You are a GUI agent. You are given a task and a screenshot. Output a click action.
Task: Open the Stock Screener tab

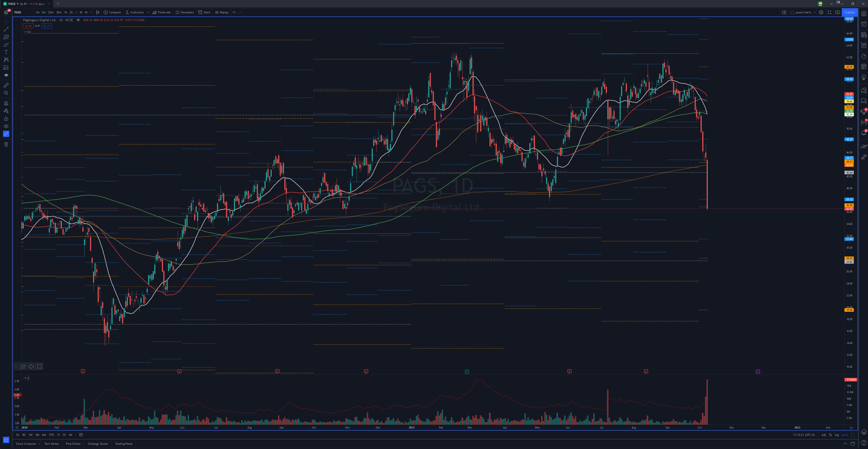point(26,443)
